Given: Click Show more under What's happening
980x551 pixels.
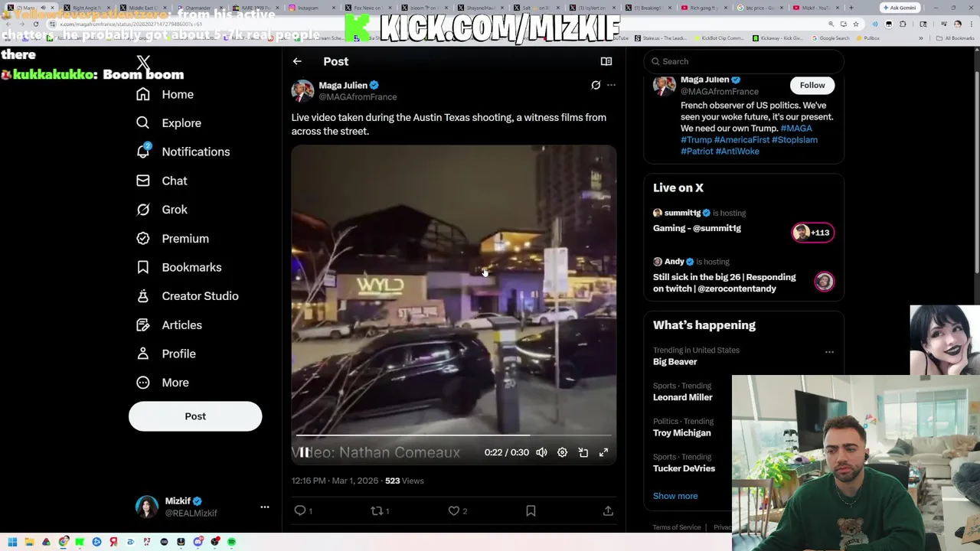Looking at the screenshot, I should pos(675,496).
